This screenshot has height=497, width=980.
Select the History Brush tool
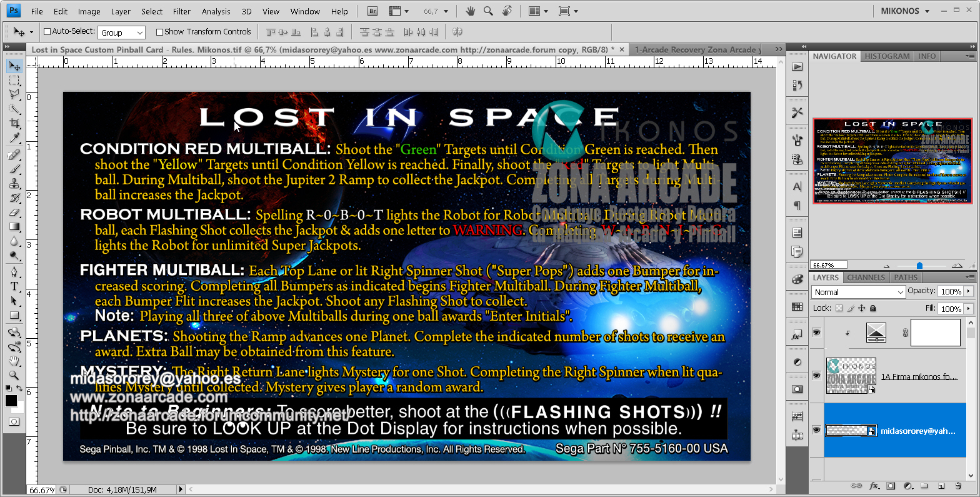click(x=14, y=198)
